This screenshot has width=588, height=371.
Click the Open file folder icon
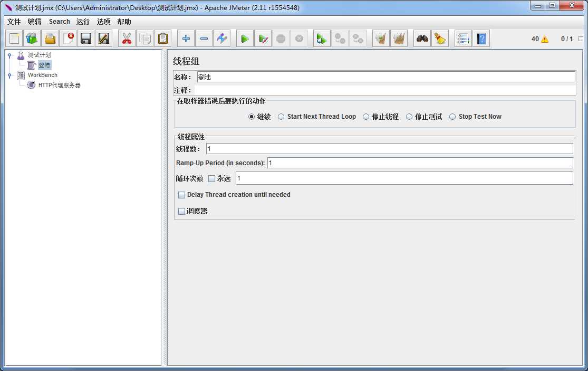click(x=50, y=39)
